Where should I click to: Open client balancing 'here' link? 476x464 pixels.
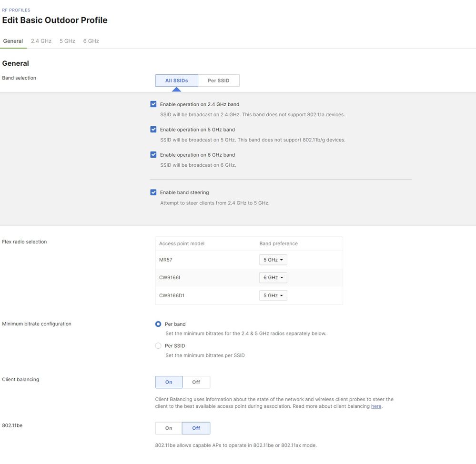coord(376,406)
